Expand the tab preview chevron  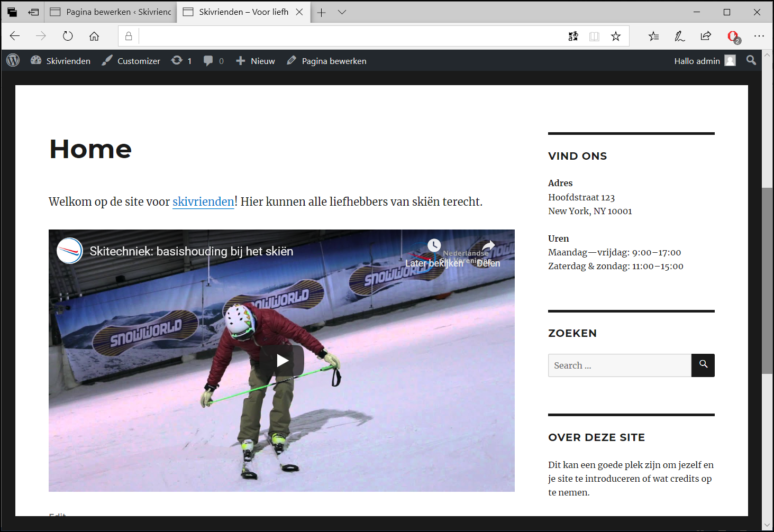[x=342, y=12]
